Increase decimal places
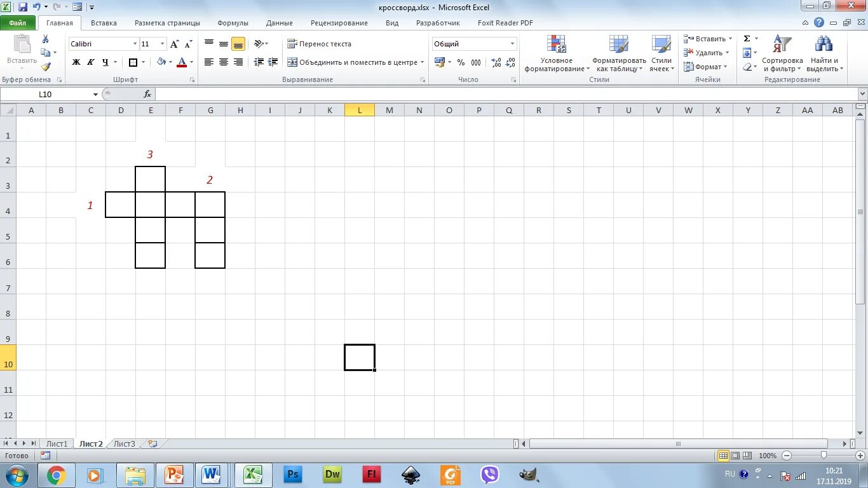Image resolution: width=868 pixels, height=488 pixels. (x=496, y=62)
